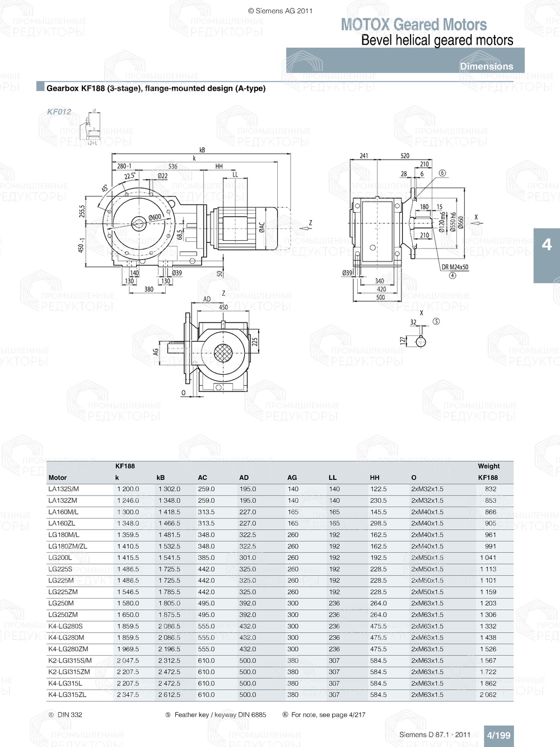Select the KF012 drawing label

[x=59, y=111]
